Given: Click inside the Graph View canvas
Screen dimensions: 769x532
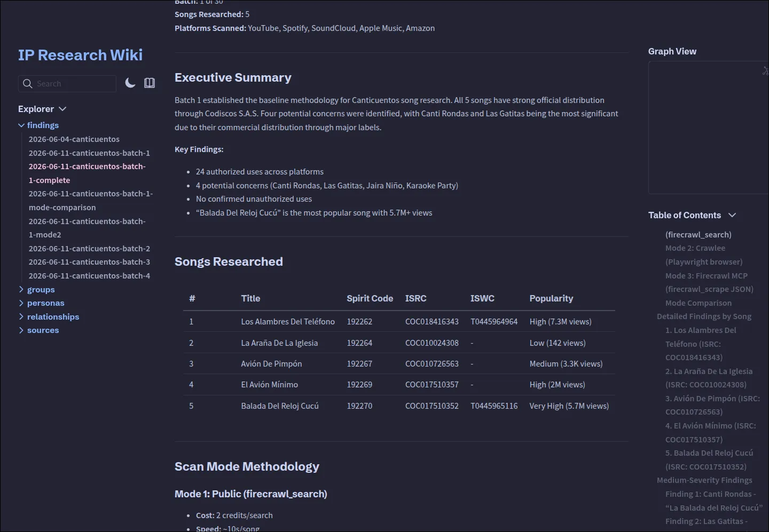Looking at the screenshot, I should 708,128.
